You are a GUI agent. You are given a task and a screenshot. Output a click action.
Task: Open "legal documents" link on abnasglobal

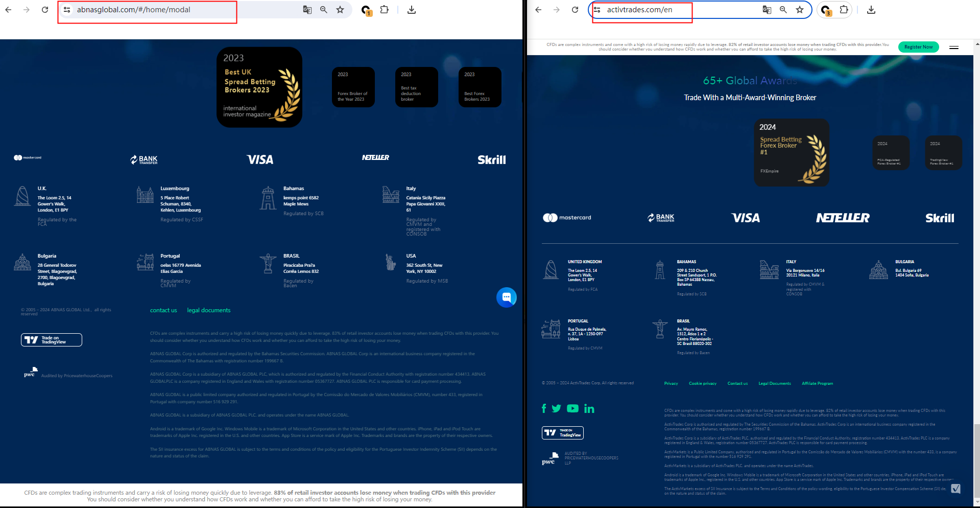point(208,310)
